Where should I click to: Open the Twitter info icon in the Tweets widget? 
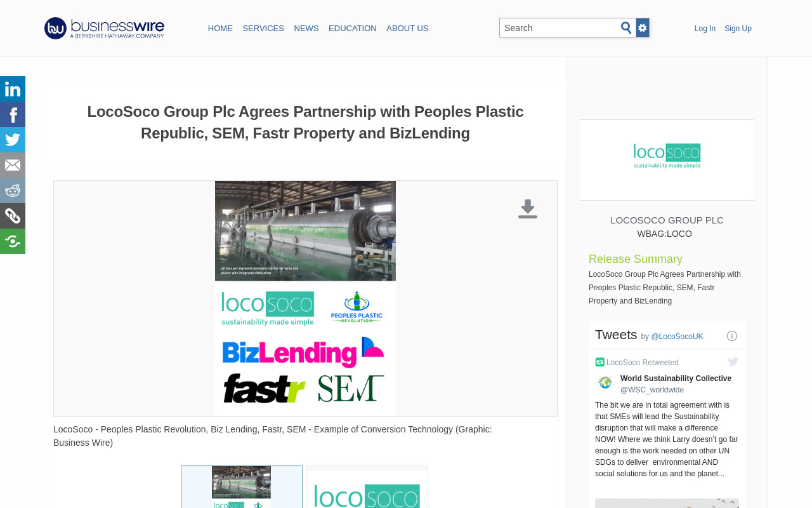coord(732,336)
